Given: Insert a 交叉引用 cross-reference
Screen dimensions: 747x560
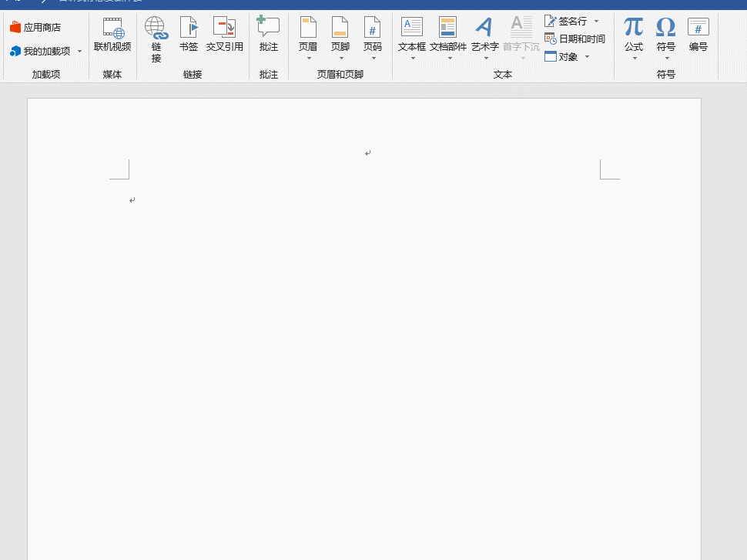Looking at the screenshot, I should [224, 35].
